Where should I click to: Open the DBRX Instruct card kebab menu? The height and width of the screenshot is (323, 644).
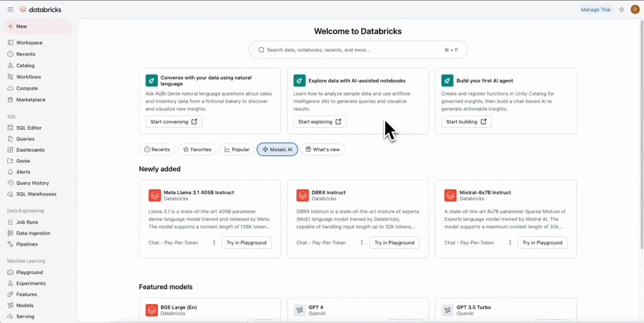click(362, 243)
